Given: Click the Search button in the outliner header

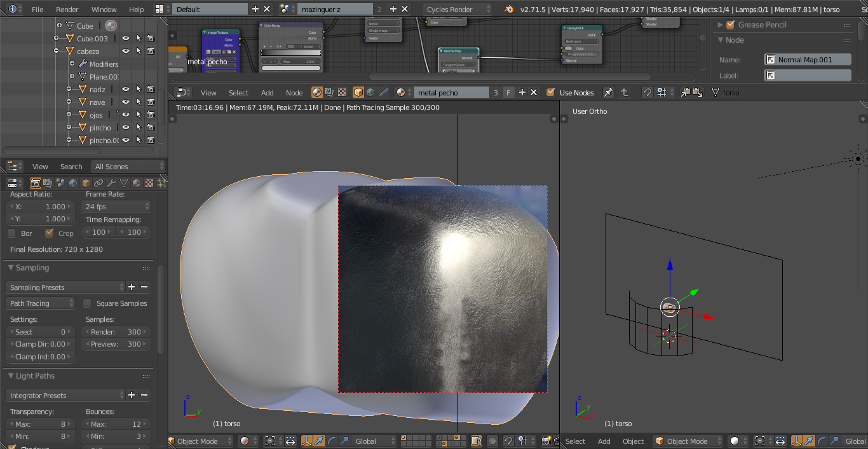Looking at the screenshot, I should (71, 167).
